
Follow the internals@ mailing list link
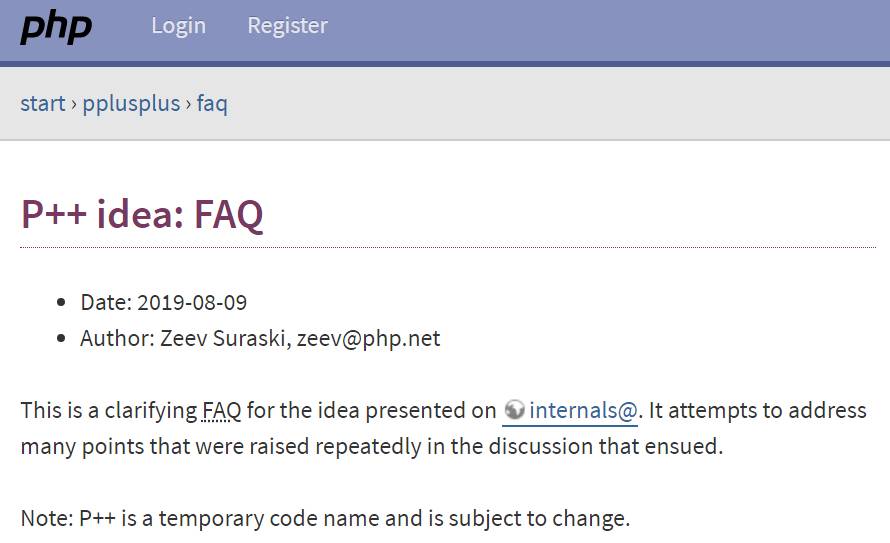click(583, 410)
